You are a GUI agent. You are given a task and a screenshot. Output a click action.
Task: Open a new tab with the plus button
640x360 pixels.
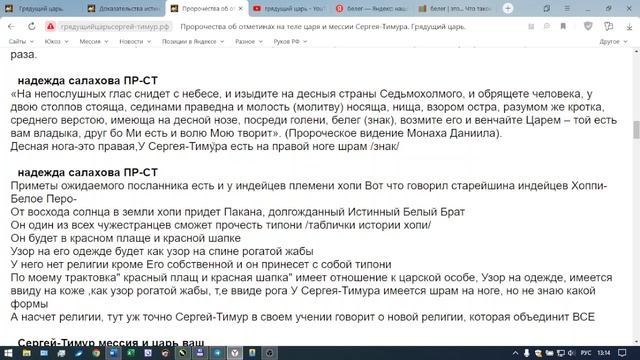click(x=508, y=8)
